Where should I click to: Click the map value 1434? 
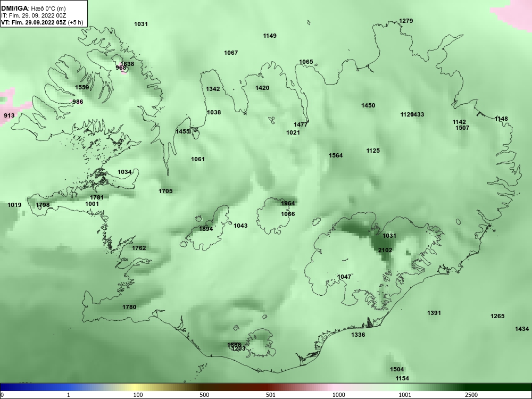tap(522, 329)
